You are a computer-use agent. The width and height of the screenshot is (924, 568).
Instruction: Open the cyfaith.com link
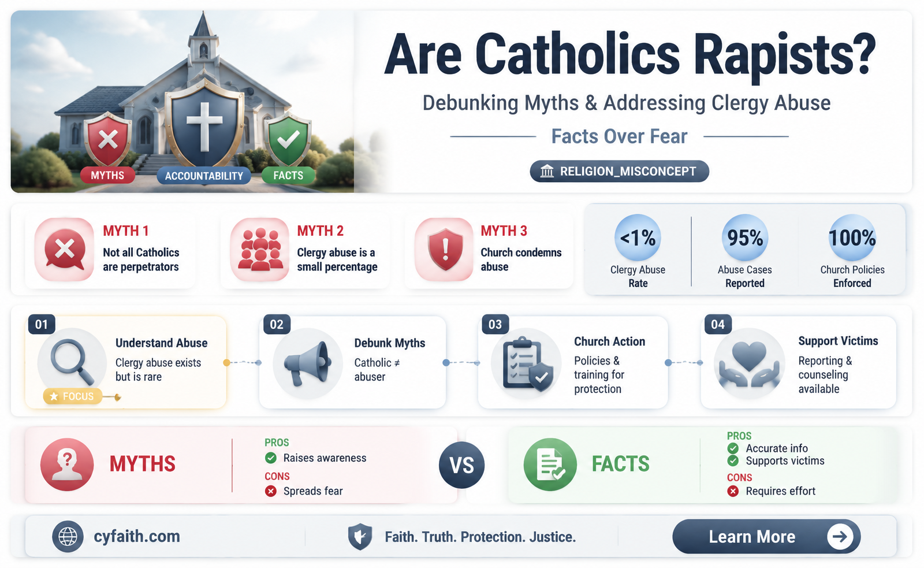(137, 536)
